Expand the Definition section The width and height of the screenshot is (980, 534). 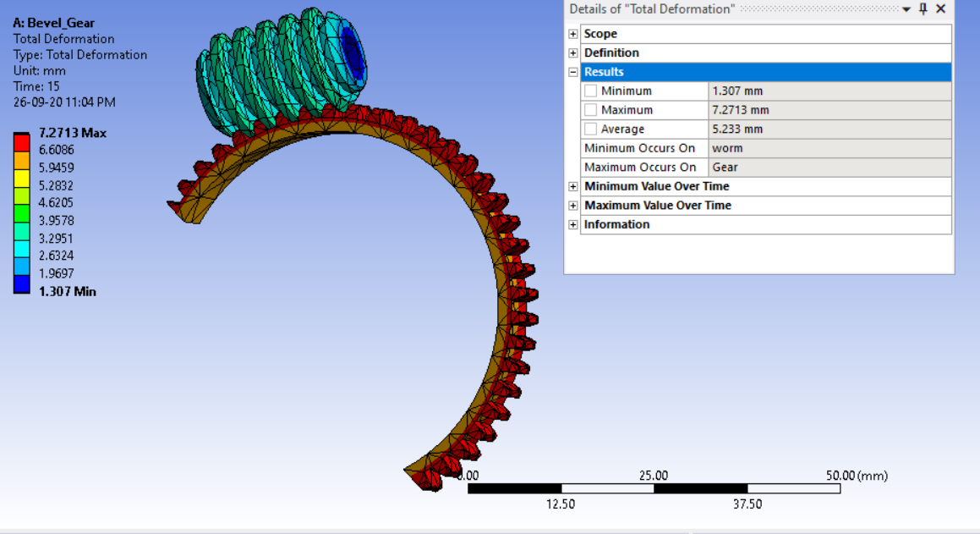tap(573, 52)
